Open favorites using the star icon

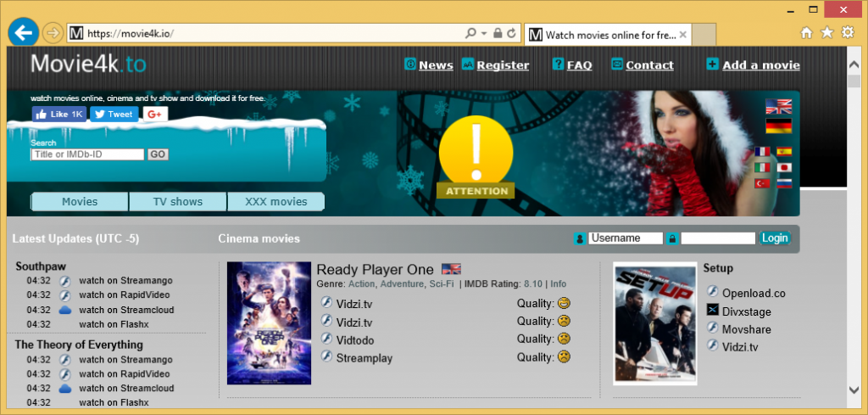click(x=826, y=33)
